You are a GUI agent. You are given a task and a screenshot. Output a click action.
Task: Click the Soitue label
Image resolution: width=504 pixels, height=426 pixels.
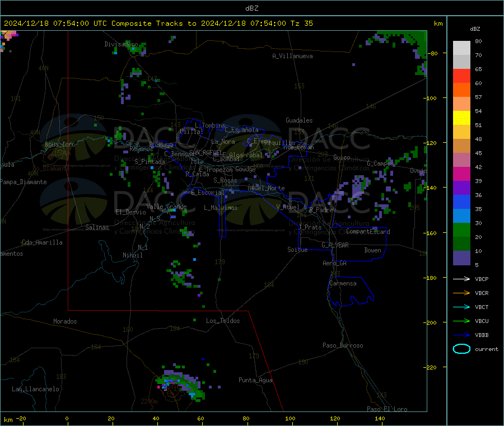tap(297, 250)
